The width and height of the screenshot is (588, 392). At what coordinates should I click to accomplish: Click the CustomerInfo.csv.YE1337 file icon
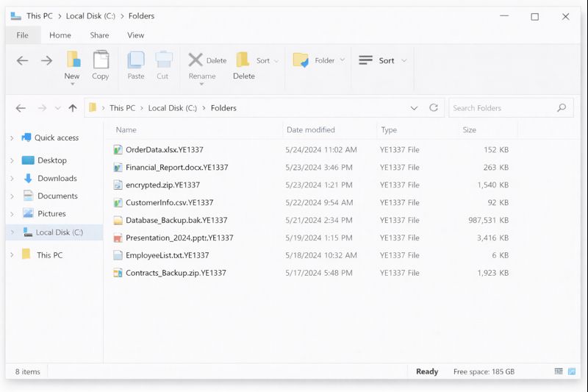[118, 202]
